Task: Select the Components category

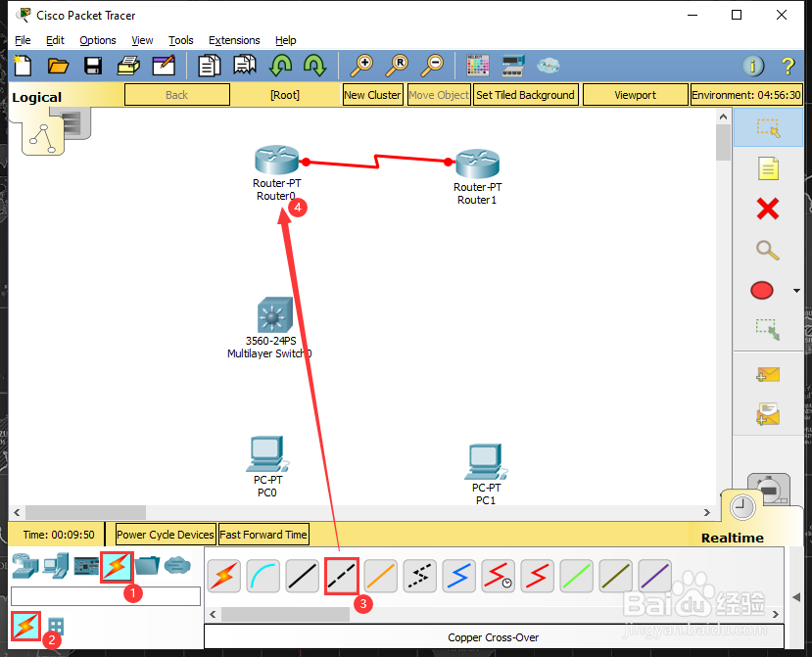Action: [86, 566]
